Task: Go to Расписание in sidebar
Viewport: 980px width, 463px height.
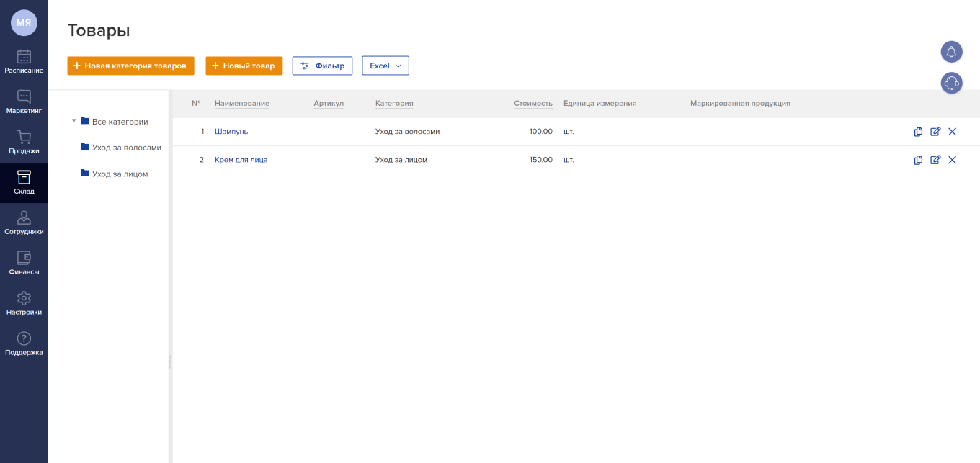Action: (24, 62)
